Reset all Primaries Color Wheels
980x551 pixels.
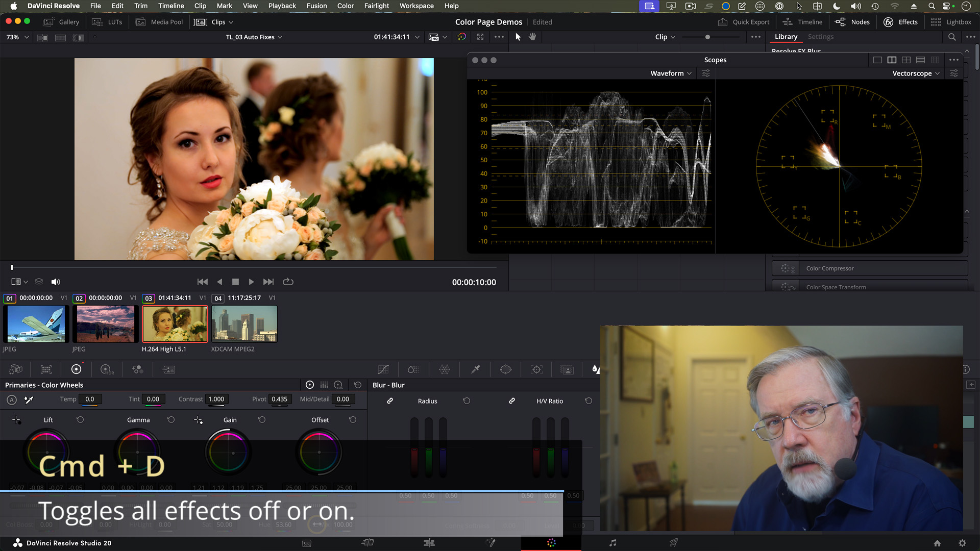click(x=358, y=385)
